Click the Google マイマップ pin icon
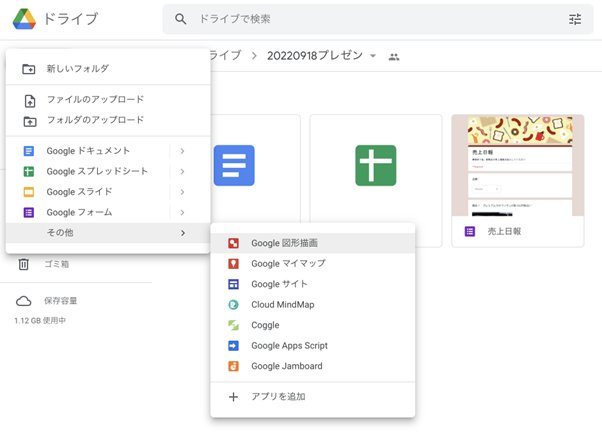The height and width of the screenshot is (436, 602). coord(233,264)
